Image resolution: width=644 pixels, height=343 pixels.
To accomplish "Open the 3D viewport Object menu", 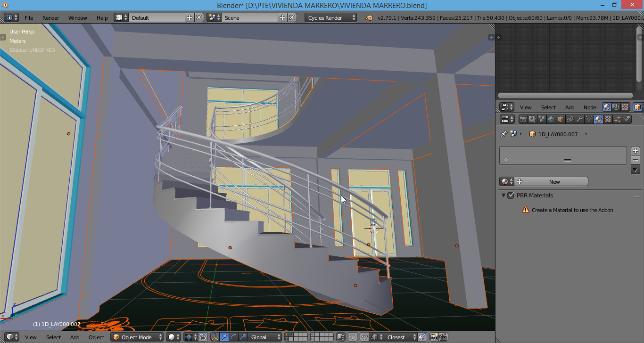I will click(x=97, y=337).
